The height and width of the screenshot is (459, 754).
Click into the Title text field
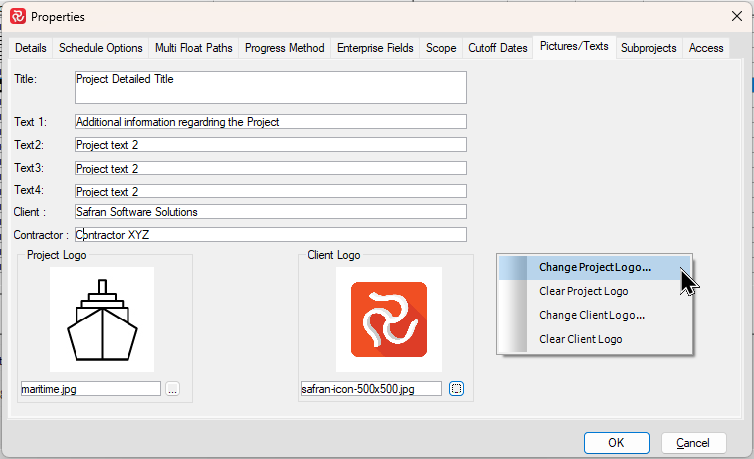270,87
